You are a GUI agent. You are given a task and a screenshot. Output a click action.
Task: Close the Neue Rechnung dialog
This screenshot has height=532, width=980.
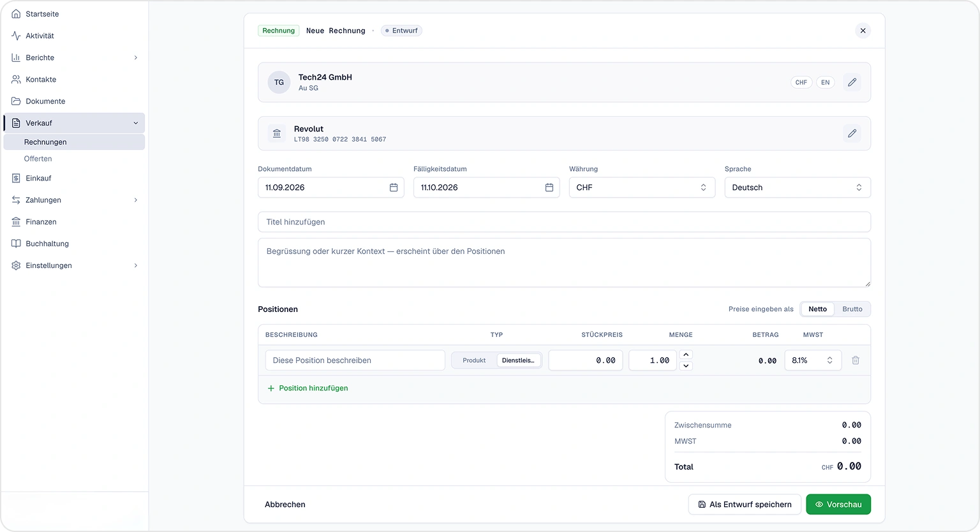(863, 31)
